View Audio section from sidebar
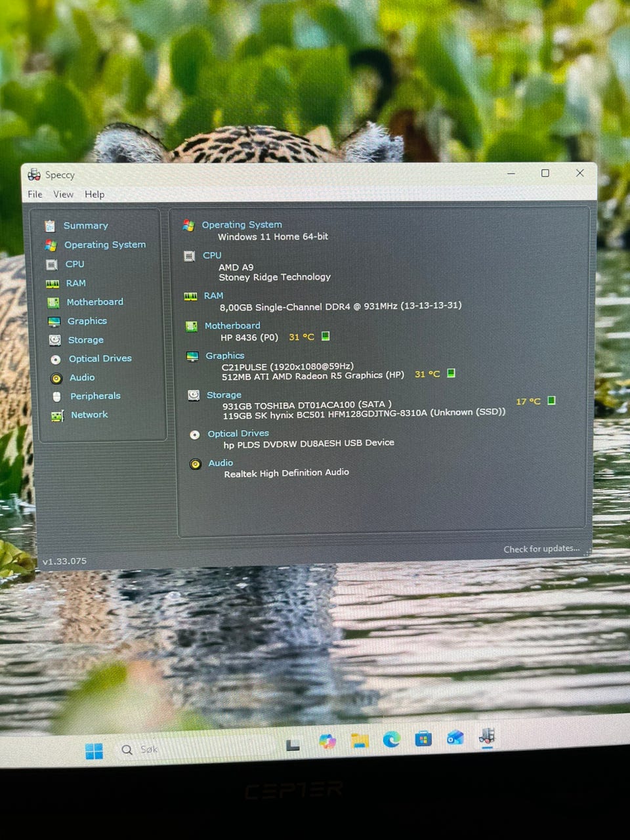The image size is (630, 840). click(x=82, y=377)
